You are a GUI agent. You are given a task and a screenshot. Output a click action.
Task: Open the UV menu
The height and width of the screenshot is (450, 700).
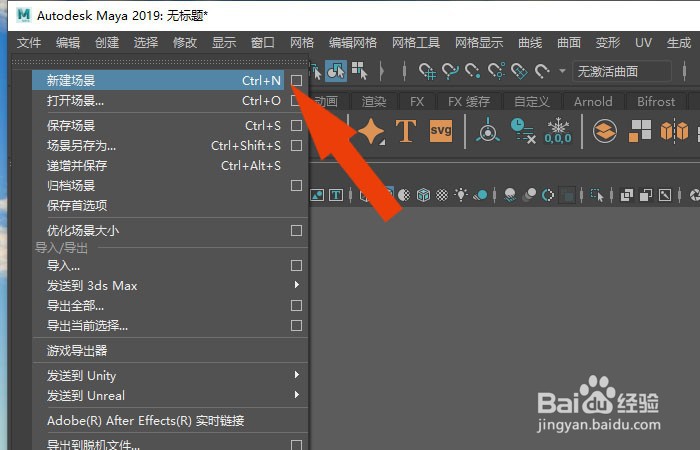(x=643, y=43)
